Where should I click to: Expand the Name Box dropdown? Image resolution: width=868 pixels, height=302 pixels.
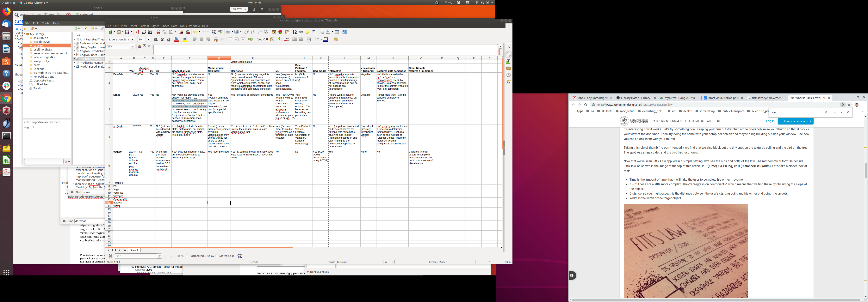(x=133, y=46)
